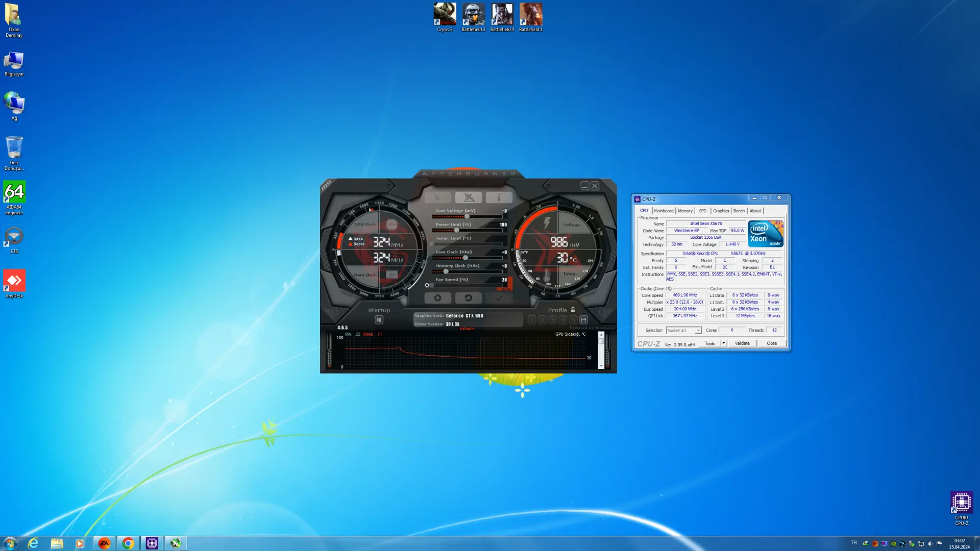Select profile slot 3 in Afterburner
This screenshot has width=980, height=551.
[x=552, y=320]
